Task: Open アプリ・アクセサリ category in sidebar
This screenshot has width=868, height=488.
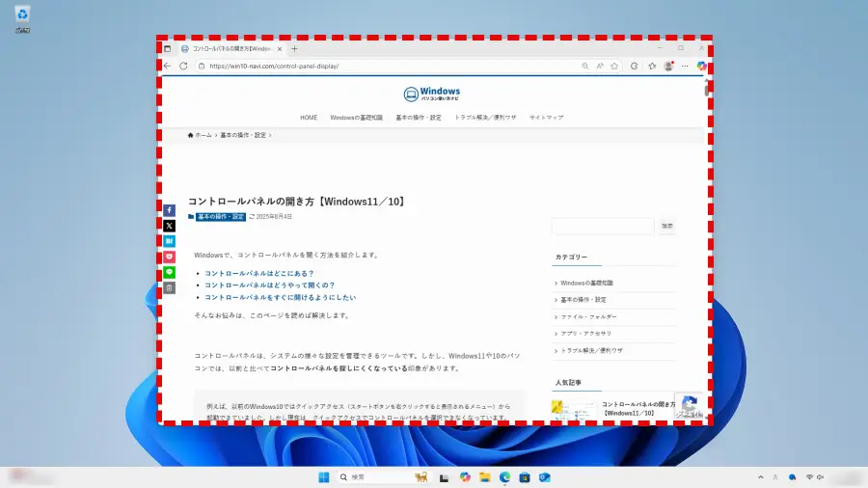Action: point(585,334)
